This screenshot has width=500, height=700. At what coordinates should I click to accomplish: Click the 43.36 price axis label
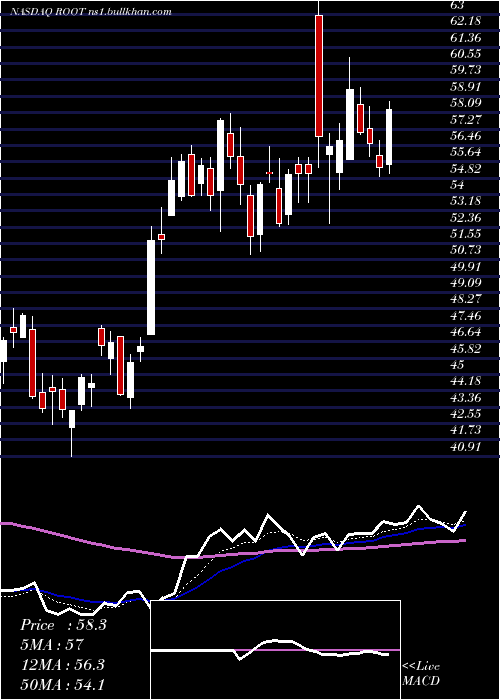[466, 398]
